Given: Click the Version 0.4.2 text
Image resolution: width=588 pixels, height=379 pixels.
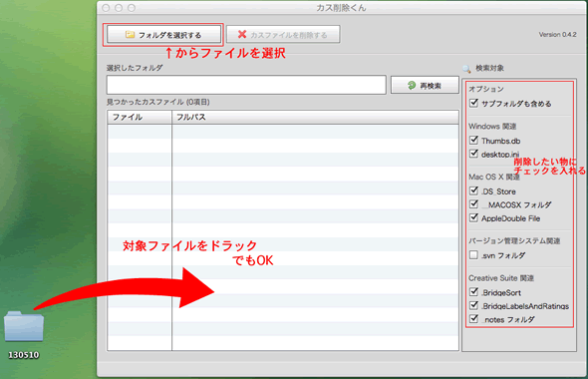Looking at the screenshot, I should click(x=558, y=35).
